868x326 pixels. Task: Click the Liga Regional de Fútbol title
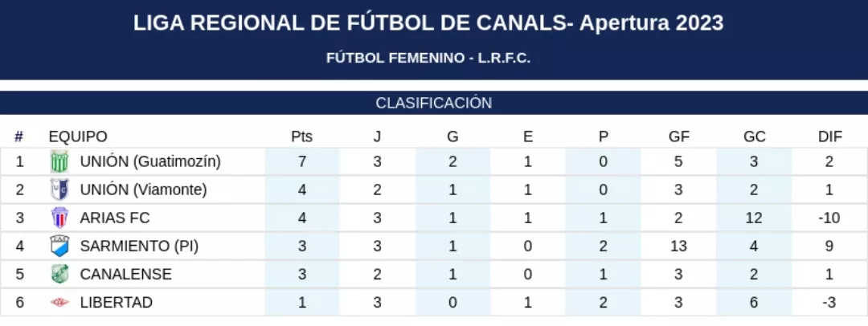(428, 23)
